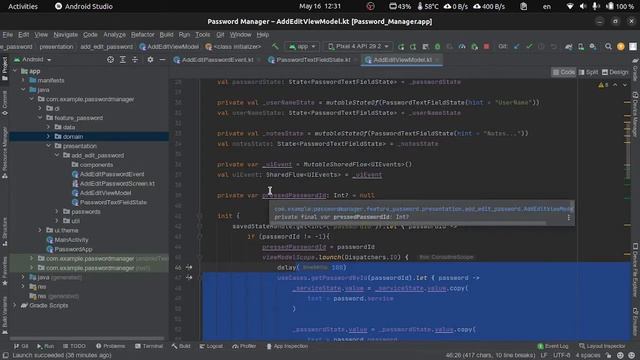The image size is (640, 360).
Task: Open the app run configuration dropdown
Action: tap(302, 47)
